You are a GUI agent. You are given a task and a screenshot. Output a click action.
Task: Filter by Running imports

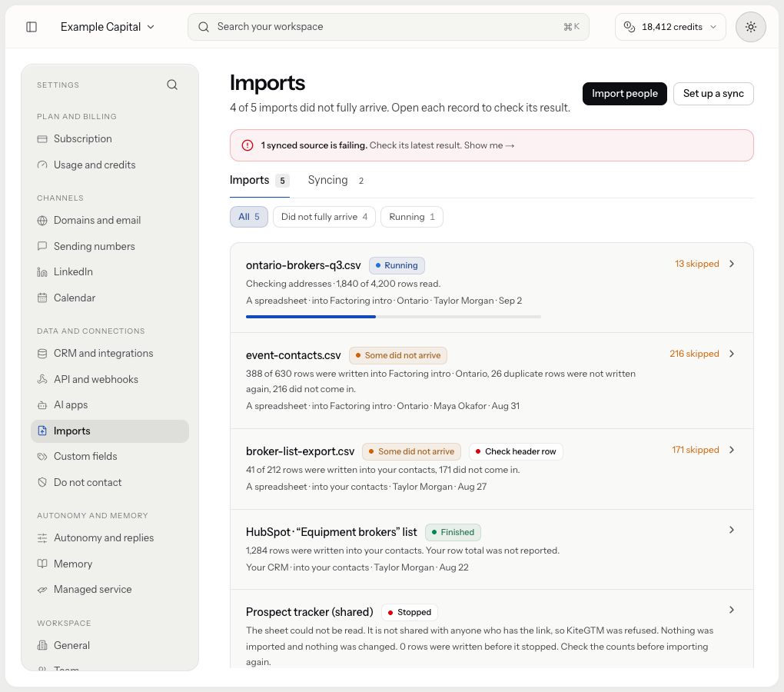[411, 217]
